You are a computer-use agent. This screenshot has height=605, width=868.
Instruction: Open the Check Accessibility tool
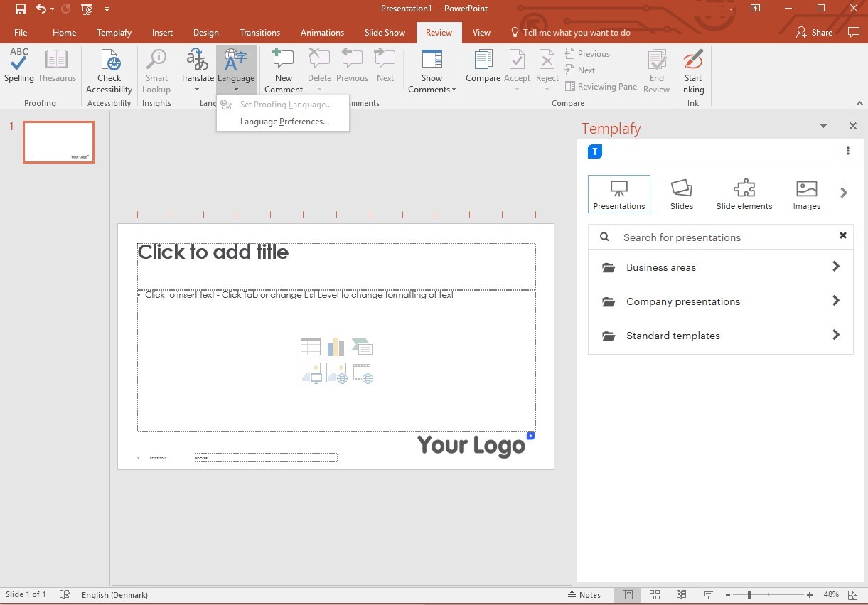coord(109,68)
